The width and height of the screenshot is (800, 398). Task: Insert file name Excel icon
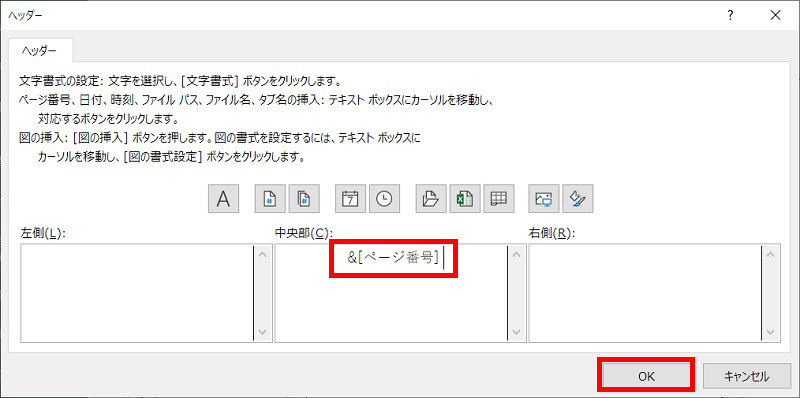click(465, 198)
